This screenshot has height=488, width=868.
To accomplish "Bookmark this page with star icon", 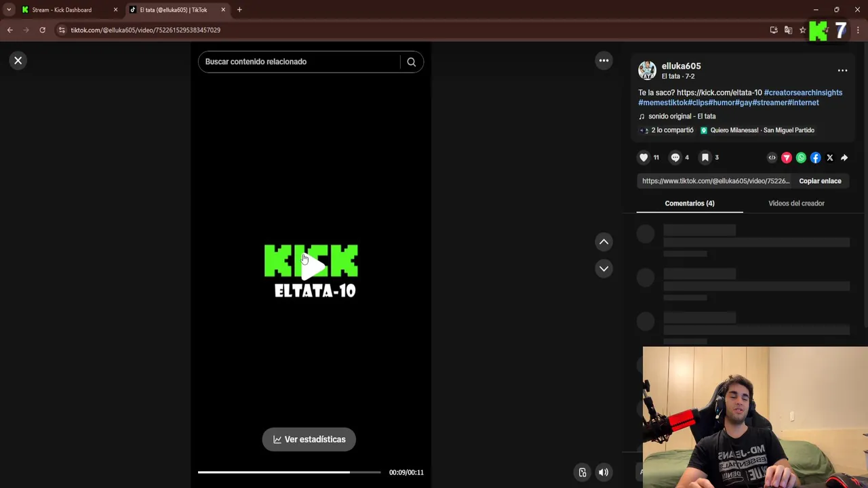I will coord(802,30).
